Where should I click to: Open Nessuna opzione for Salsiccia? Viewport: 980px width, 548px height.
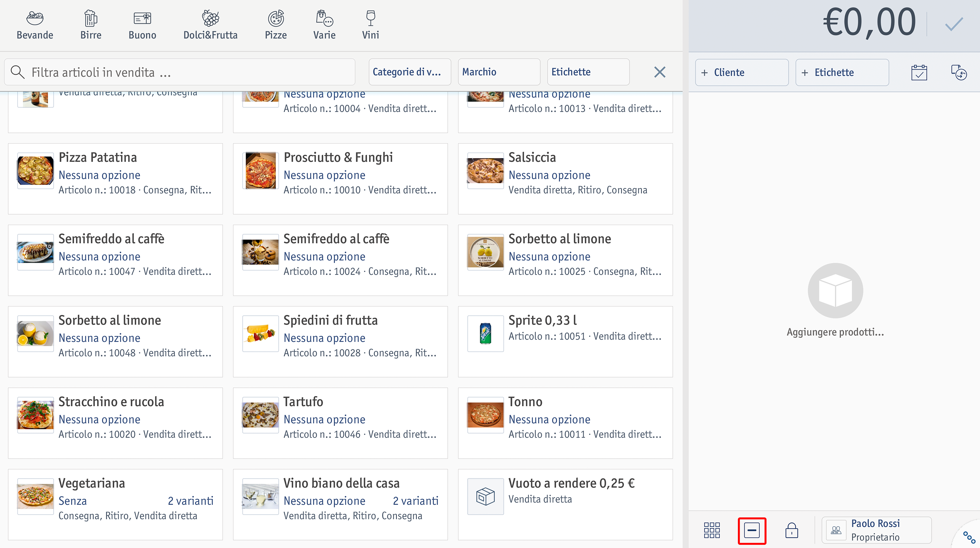549,175
